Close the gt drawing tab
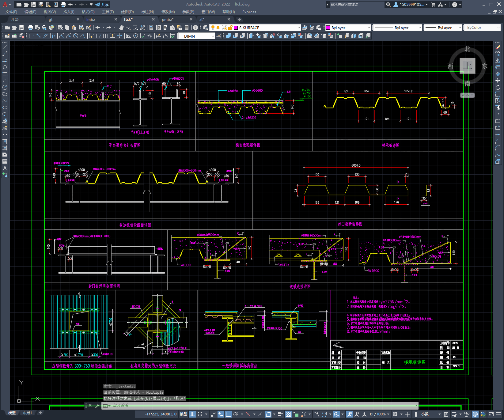 click(x=78, y=19)
